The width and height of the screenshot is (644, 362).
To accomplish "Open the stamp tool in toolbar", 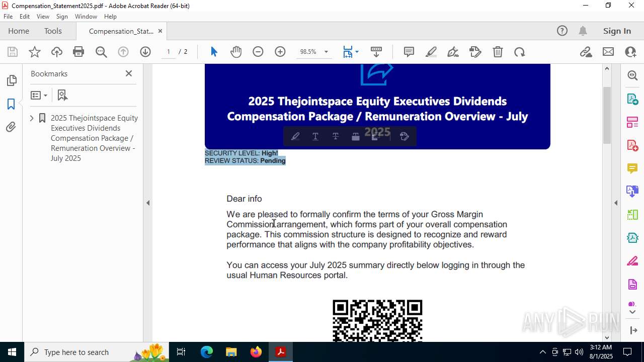I will [475, 52].
